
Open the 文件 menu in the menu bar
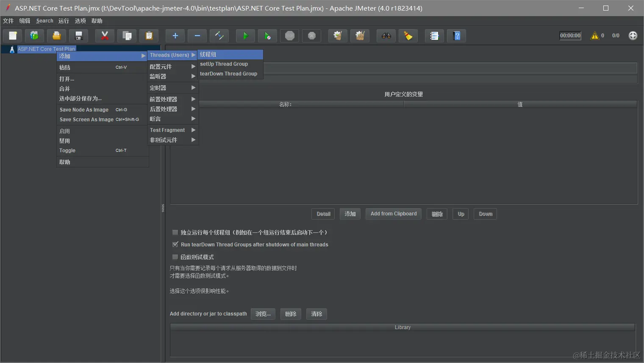click(x=8, y=21)
